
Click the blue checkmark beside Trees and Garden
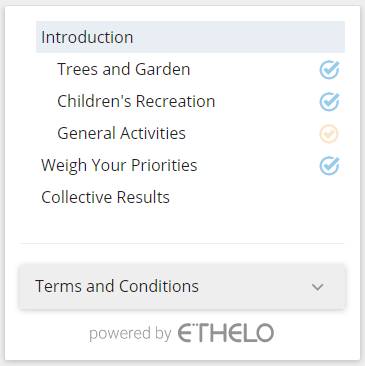tap(329, 70)
